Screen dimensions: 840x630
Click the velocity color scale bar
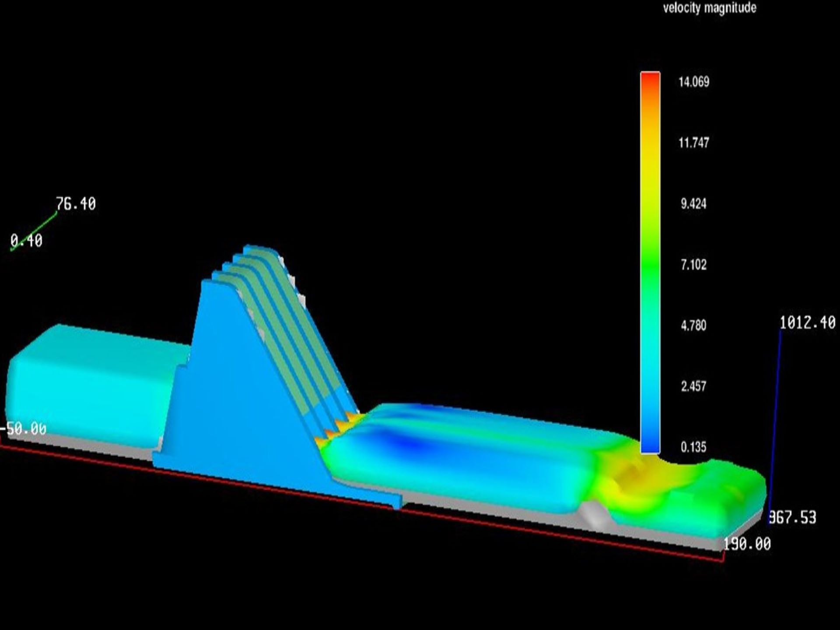pos(650,262)
